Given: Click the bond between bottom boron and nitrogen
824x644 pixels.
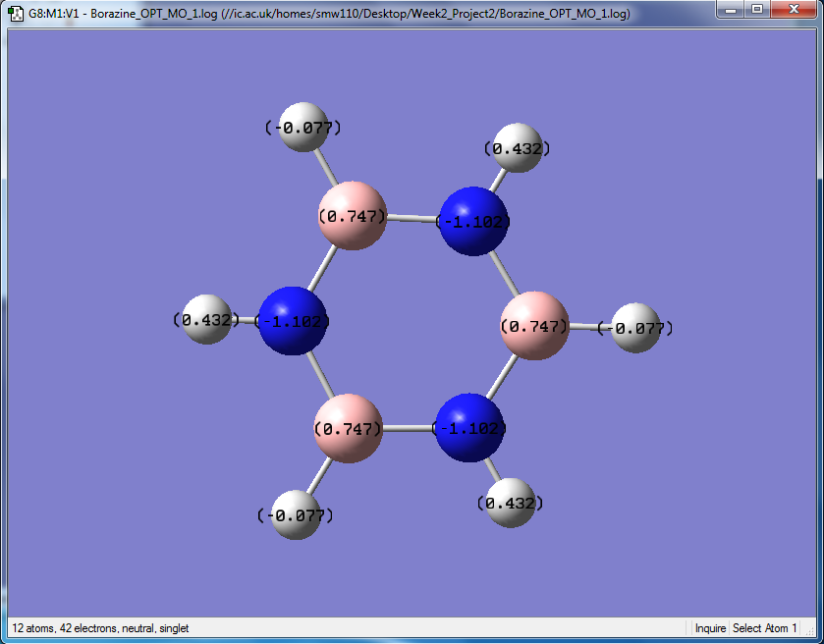Looking at the screenshot, I should [x=409, y=429].
